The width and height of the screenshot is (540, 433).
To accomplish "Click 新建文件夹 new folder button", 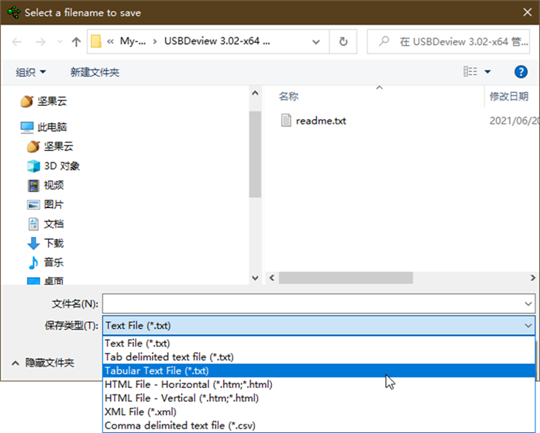I will [95, 72].
